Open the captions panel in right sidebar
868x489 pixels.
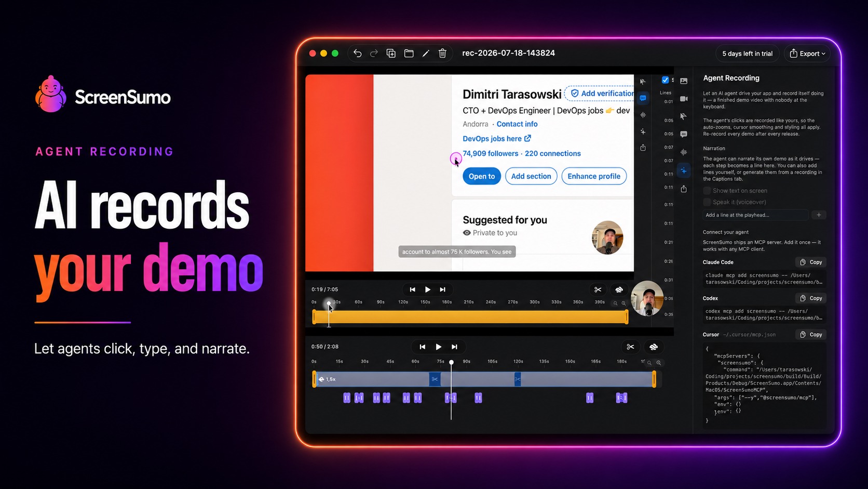[x=684, y=134]
